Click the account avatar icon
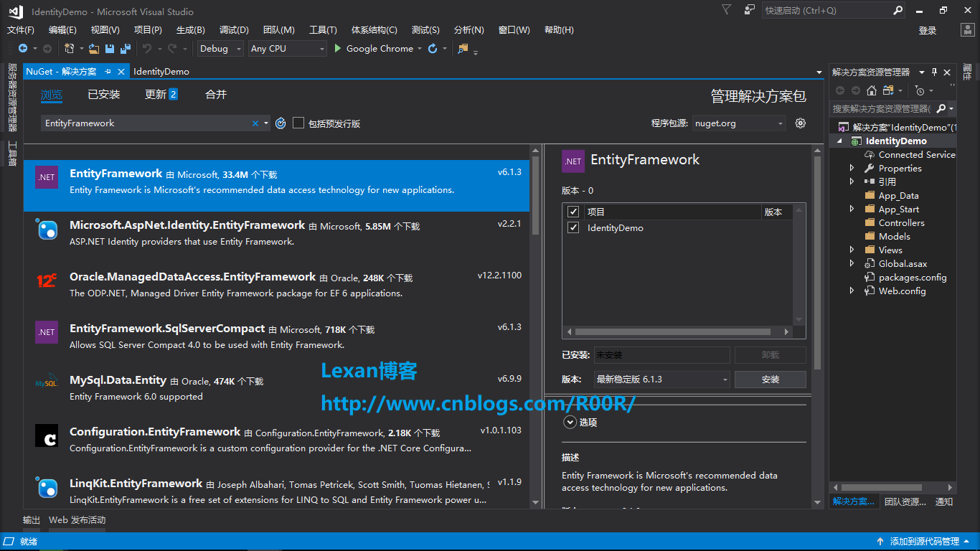The height and width of the screenshot is (551, 980). tap(968, 30)
